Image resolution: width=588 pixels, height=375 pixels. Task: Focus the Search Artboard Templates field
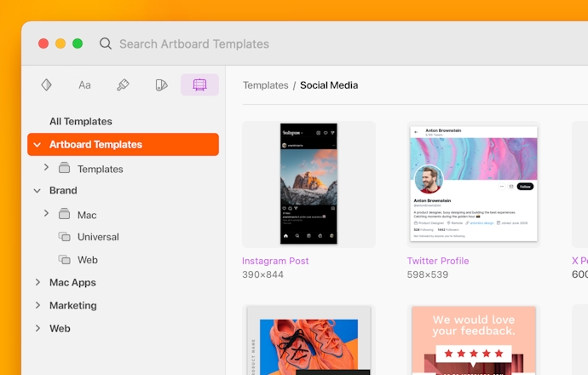pyautogui.click(x=194, y=43)
